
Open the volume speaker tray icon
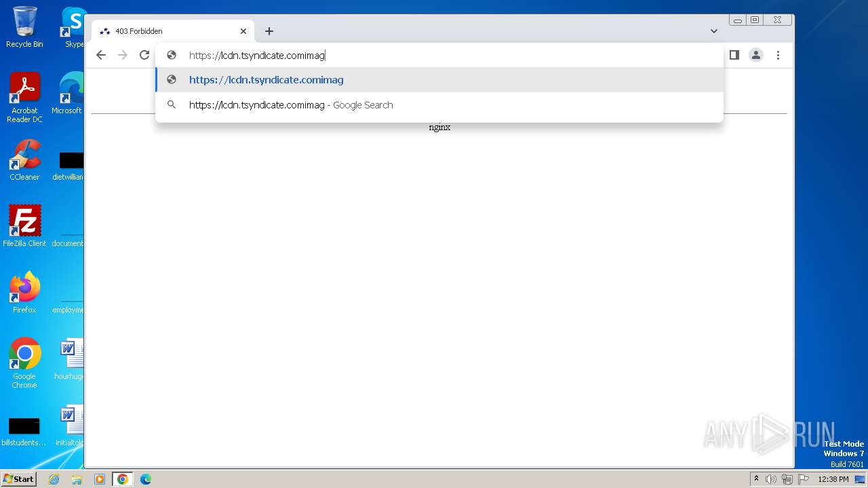point(771,479)
